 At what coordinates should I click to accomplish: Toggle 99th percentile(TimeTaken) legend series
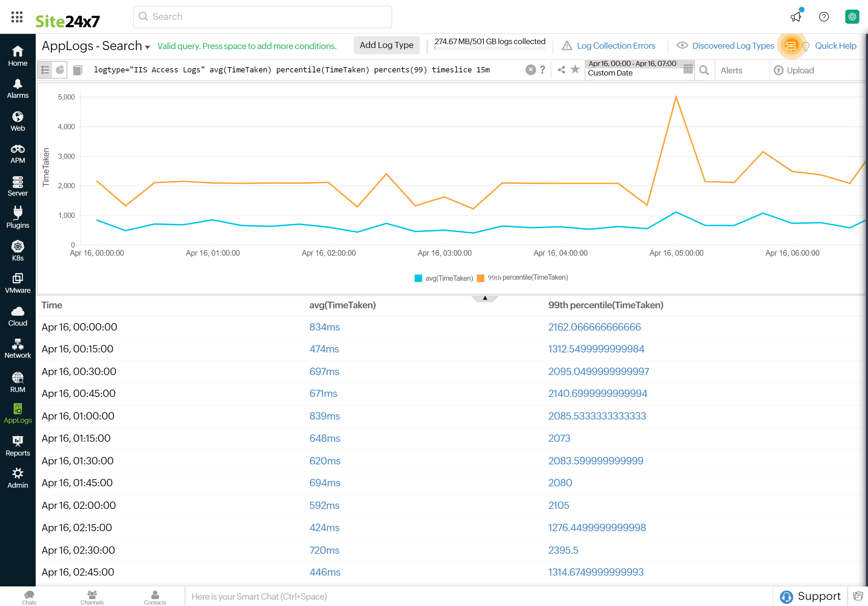coord(523,278)
